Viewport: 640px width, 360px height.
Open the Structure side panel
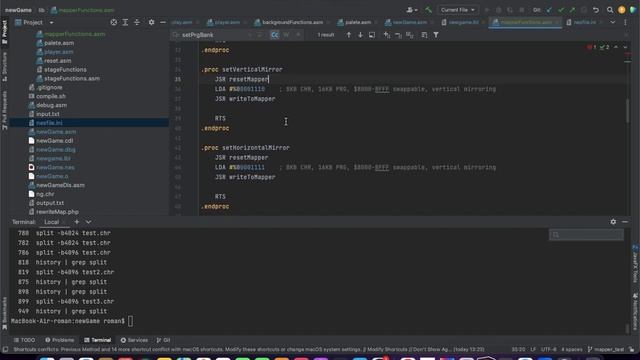4,66
